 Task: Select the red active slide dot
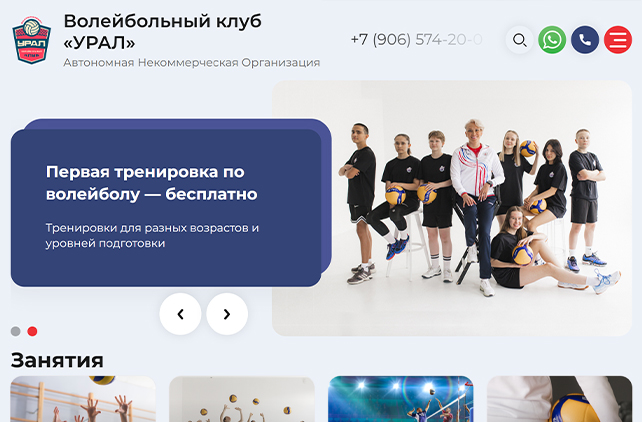click(32, 331)
